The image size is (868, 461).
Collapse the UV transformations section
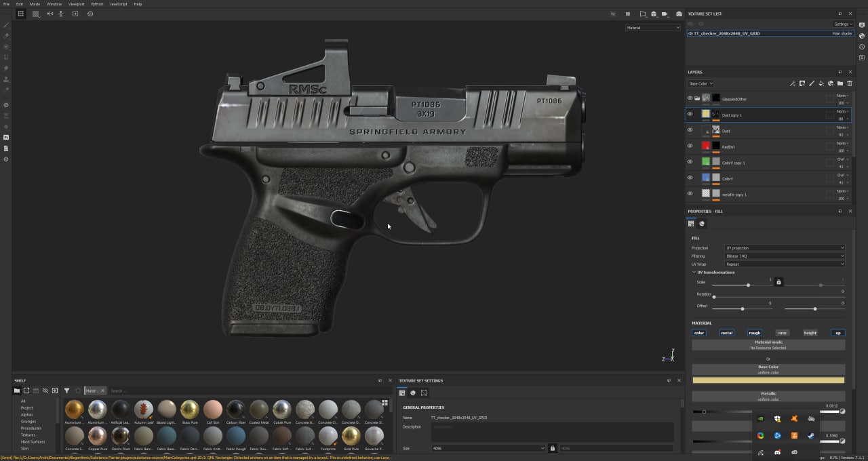[694, 273]
